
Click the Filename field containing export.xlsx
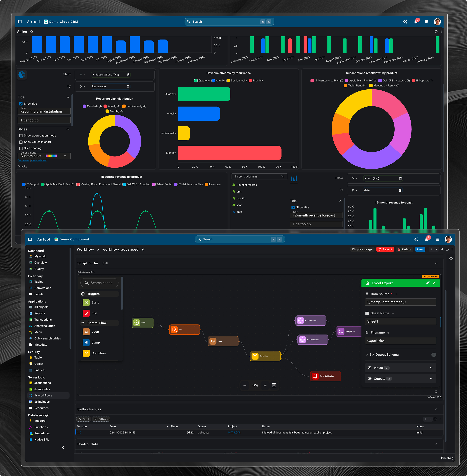pos(400,341)
